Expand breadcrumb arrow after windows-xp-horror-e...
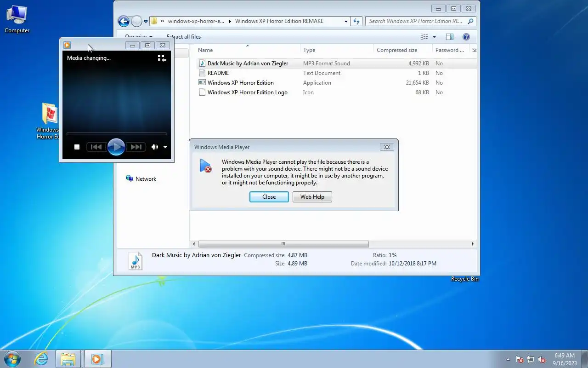Screen dimensions: 588x368 point(230,21)
